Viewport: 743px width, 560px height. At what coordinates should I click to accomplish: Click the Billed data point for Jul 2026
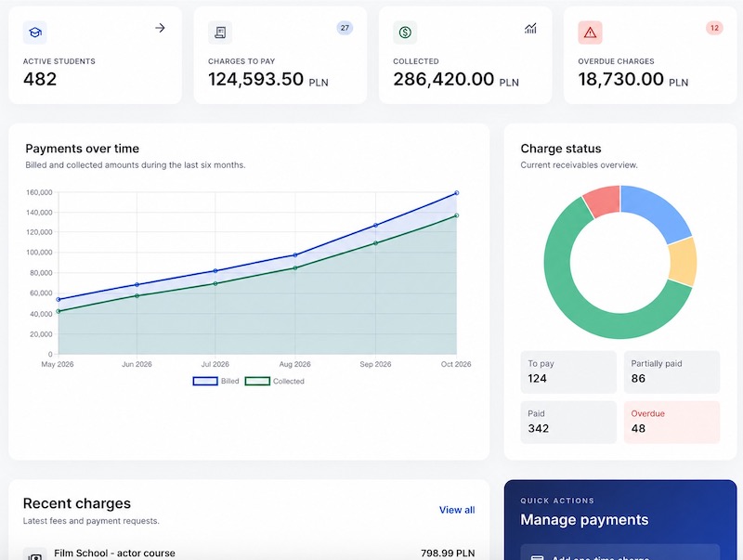(x=215, y=271)
